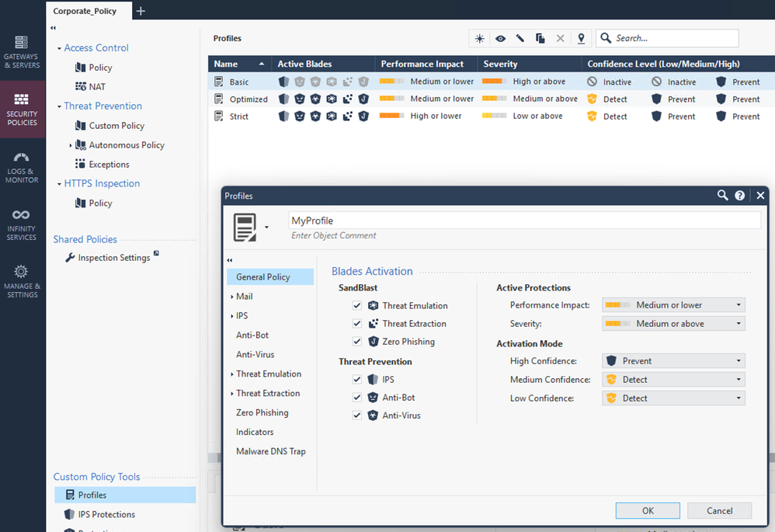Collapse the dialog category pane with double-arrow

(230, 260)
